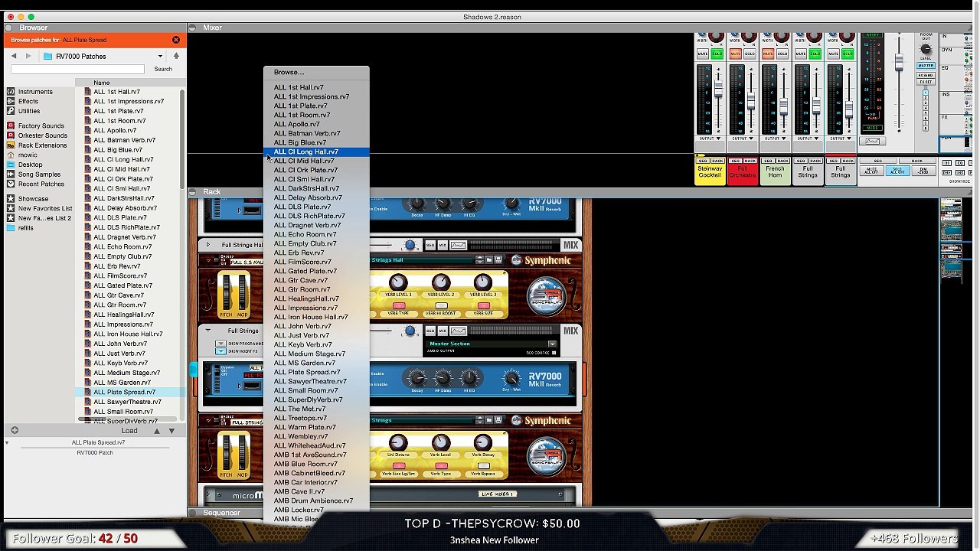Open Full Orchestra OUTPUT dropdown

[x=742, y=139]
